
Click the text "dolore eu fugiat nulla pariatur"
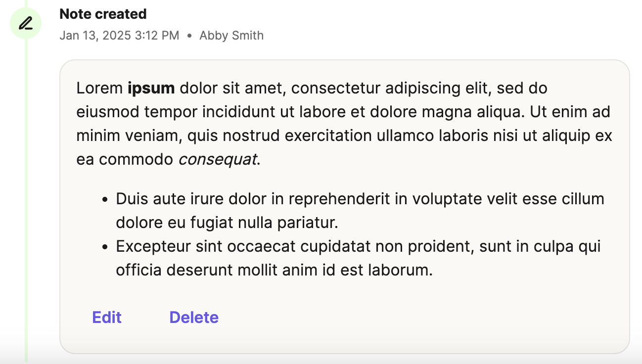coord(227,223)
